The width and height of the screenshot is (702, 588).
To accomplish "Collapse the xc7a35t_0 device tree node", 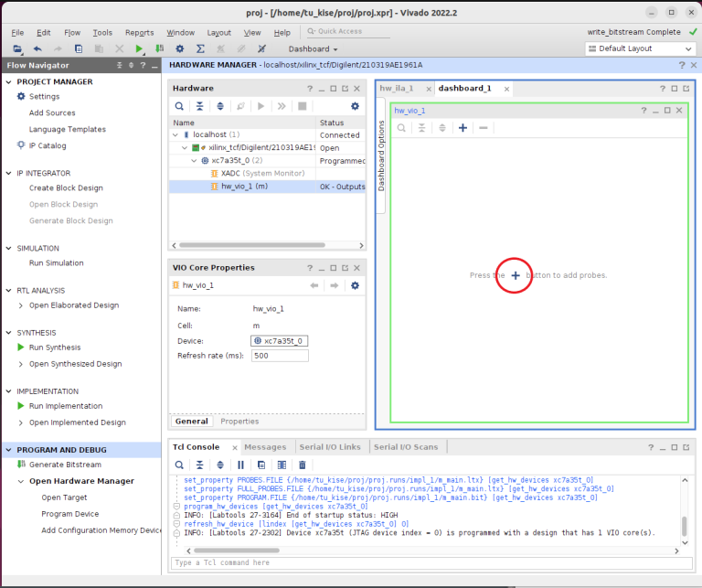I will pyautogui.click(x=194, y=160).
